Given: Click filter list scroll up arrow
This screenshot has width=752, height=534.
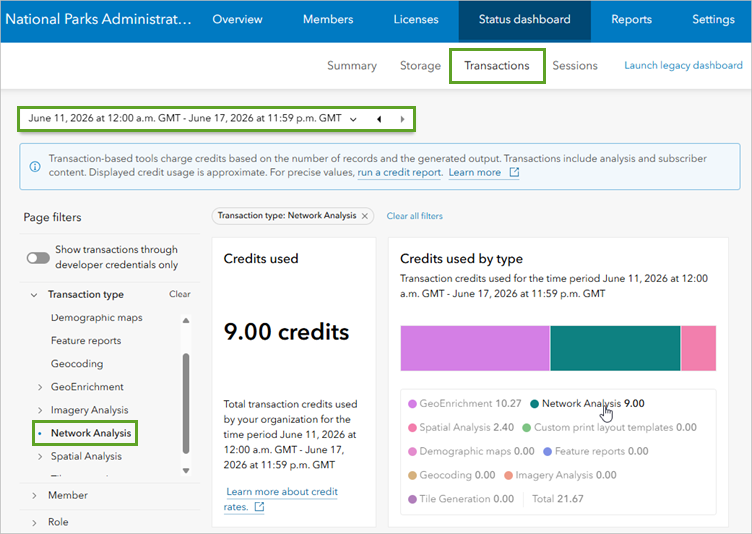Looking at the screenshot, I should (186, 320).
